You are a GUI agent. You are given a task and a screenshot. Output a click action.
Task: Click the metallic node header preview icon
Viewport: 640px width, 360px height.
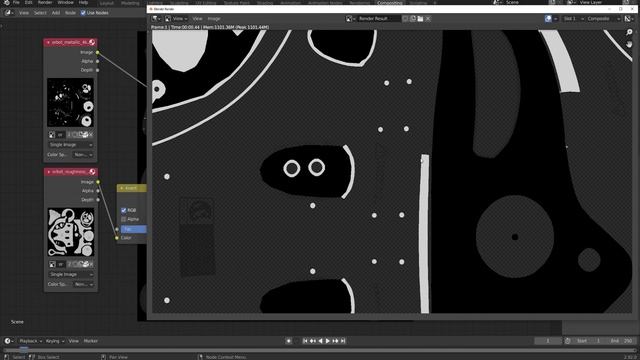coord(92,42)
